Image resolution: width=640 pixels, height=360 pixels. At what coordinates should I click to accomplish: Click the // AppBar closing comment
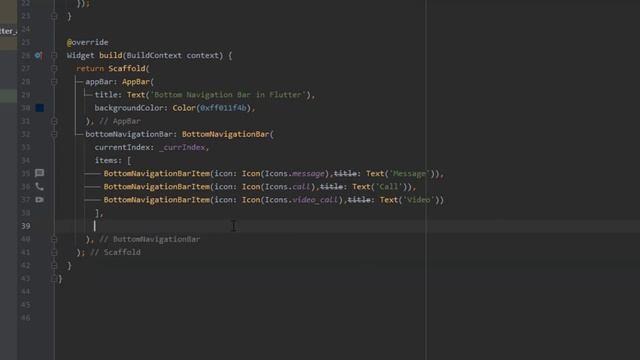click(120, 121)
